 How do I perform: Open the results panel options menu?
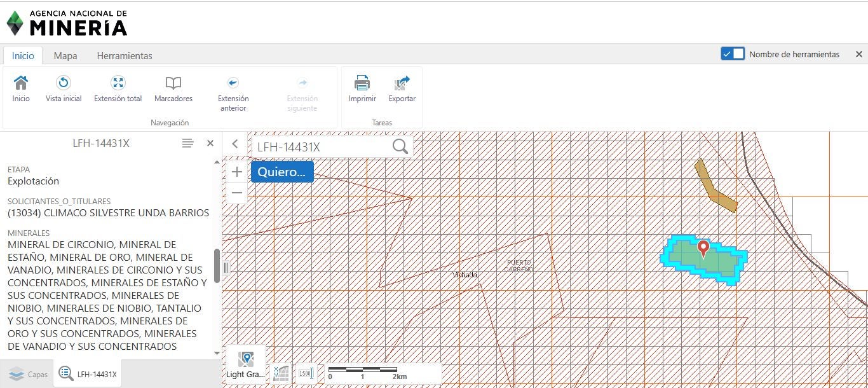click(187, 144)
